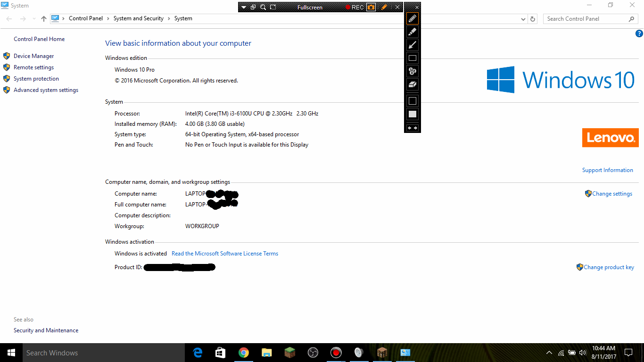Screen dimensions: 644x362
Task: Choose the white color swatch
Action: (413, 114)
